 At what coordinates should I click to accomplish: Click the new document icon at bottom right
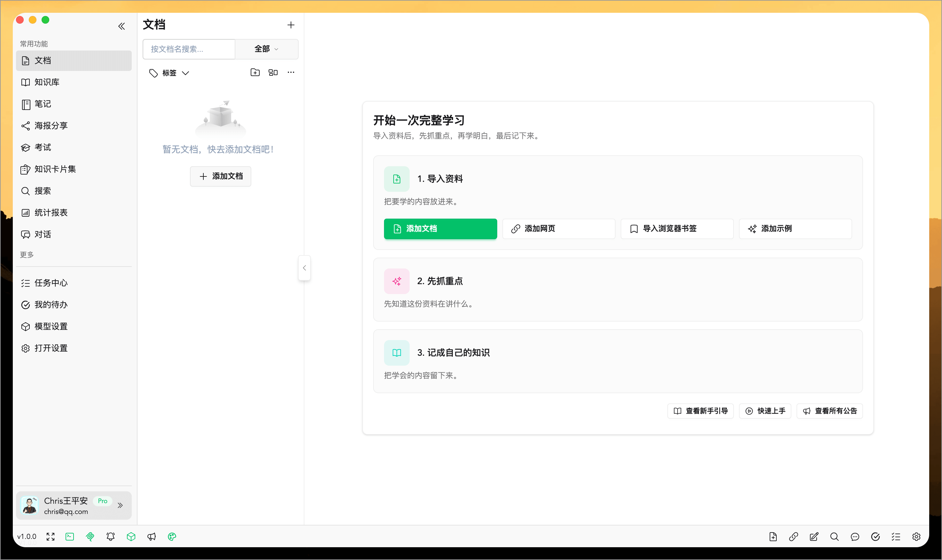coord(773,536)
